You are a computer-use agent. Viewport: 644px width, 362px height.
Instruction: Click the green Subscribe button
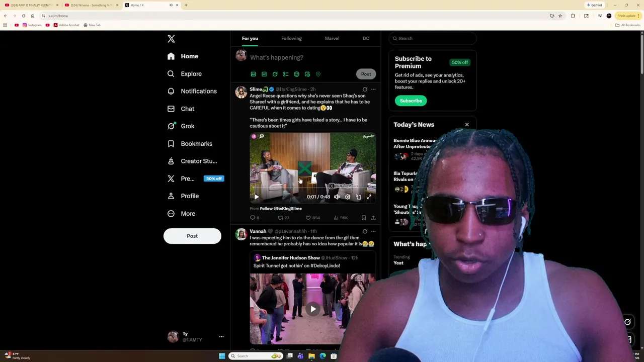pyautogui.click(x=411, y=101)
